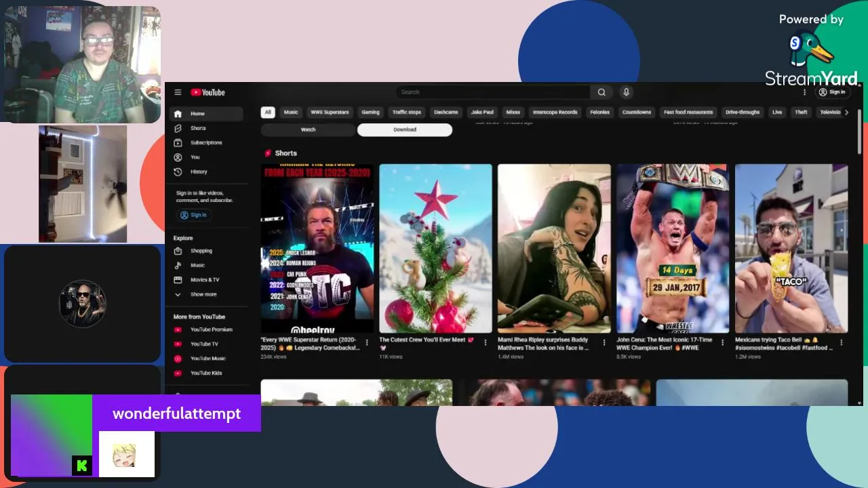The width and height of the screenshot is (868, 488).
Task: Open options for Every WWE Superstar Return short
Action: pos(367,343)
